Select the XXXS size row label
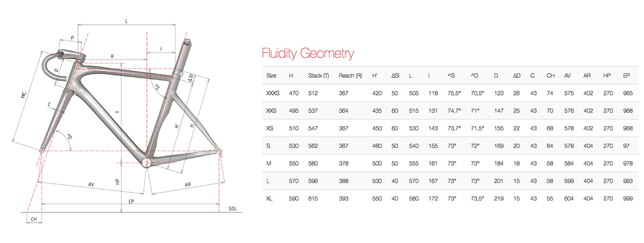 click(273, 93)
